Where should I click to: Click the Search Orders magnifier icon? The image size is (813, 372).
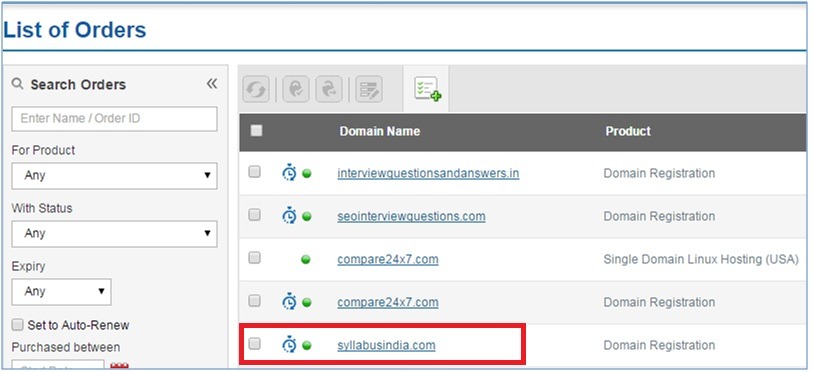18,84
